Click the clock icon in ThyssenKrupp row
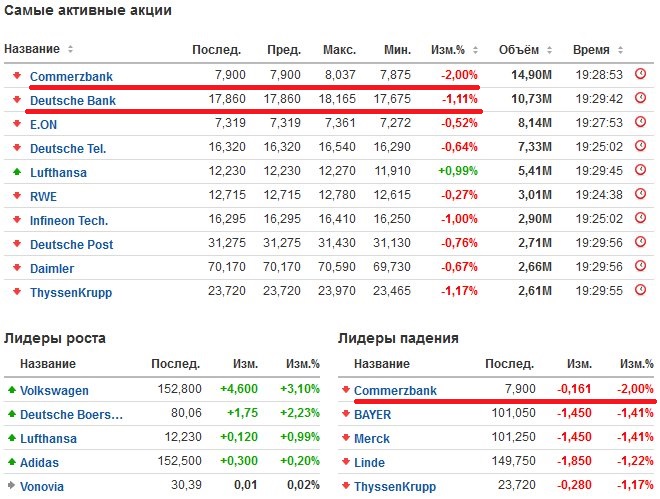Viewport: 660px width, 499px height. [641, 292]
